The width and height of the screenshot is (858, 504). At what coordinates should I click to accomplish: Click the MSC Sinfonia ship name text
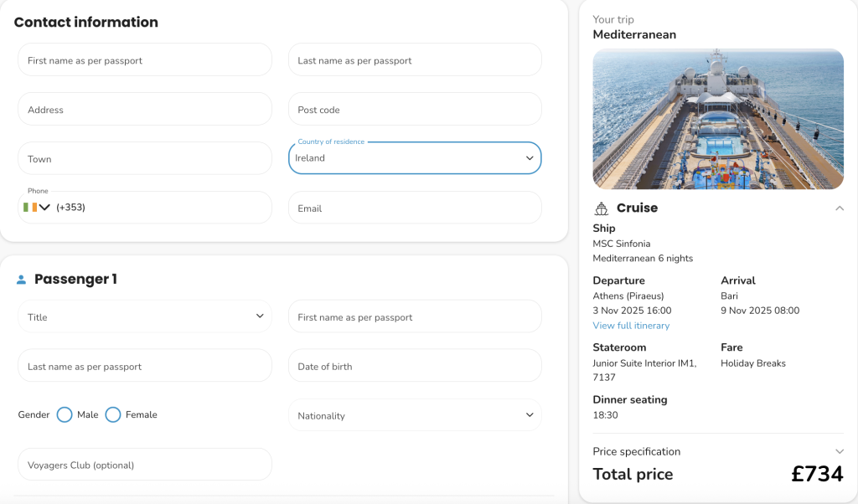622,244
